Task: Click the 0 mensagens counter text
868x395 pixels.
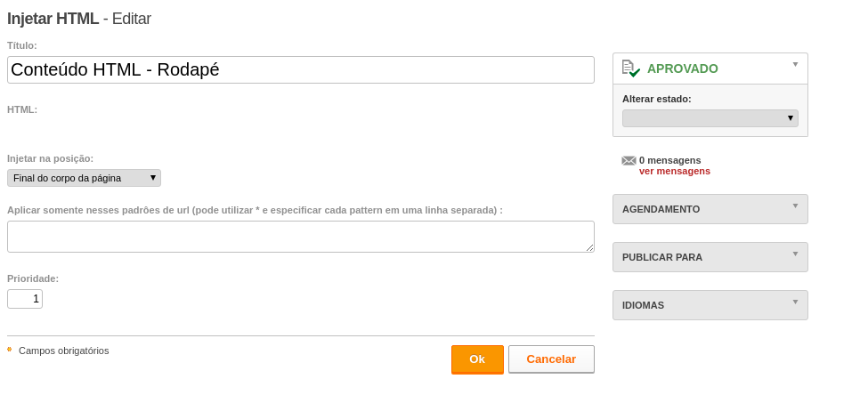Action: pyautogui.click(x=669, y=160)
